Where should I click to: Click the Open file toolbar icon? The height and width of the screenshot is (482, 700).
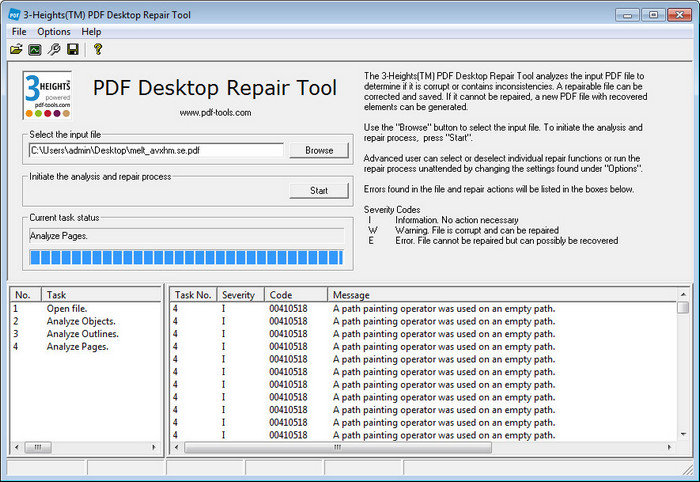(16, 49)
